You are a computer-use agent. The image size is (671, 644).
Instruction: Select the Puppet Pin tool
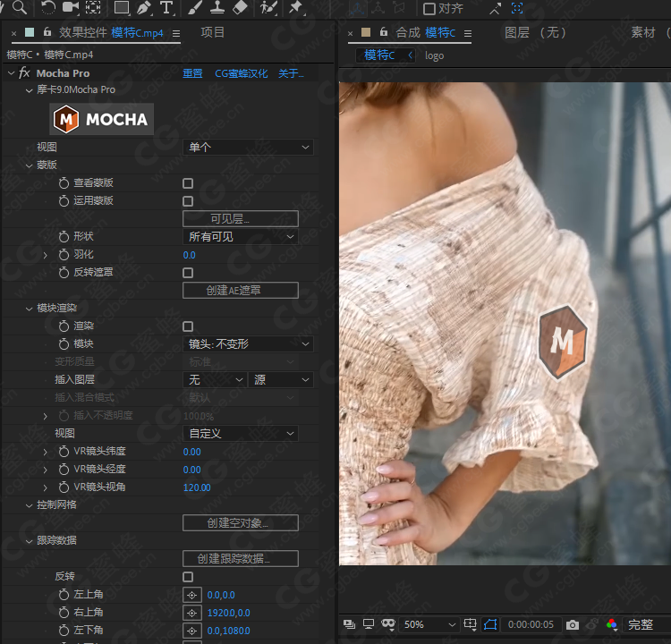[x=295, y=7]
